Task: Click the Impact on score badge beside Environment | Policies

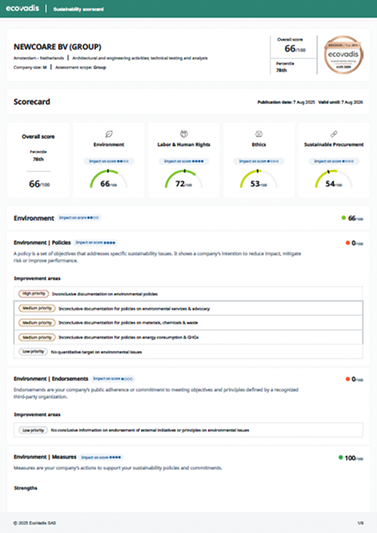Action: coord(96,242)
